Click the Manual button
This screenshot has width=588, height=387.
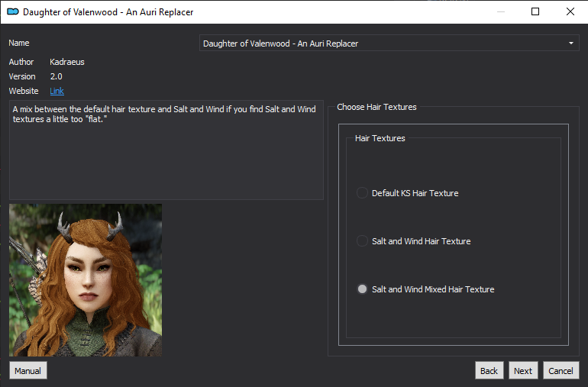coord(27,370)
